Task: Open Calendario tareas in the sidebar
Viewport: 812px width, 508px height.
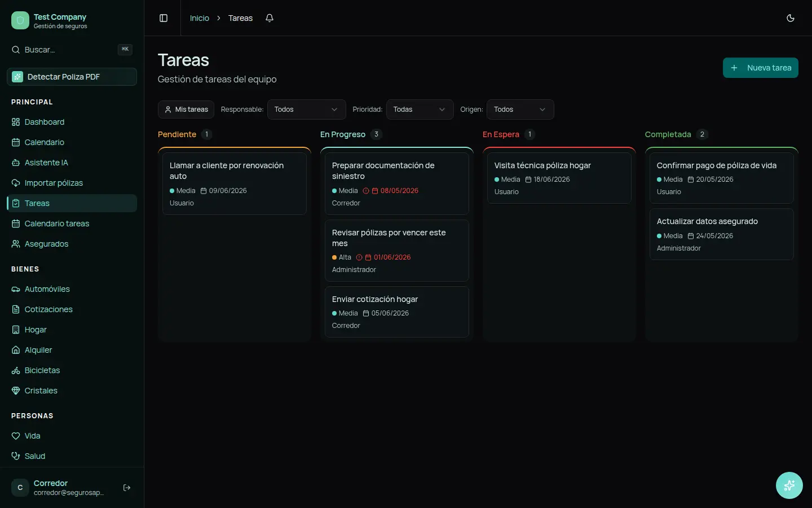Action: [x=72, y=224]
